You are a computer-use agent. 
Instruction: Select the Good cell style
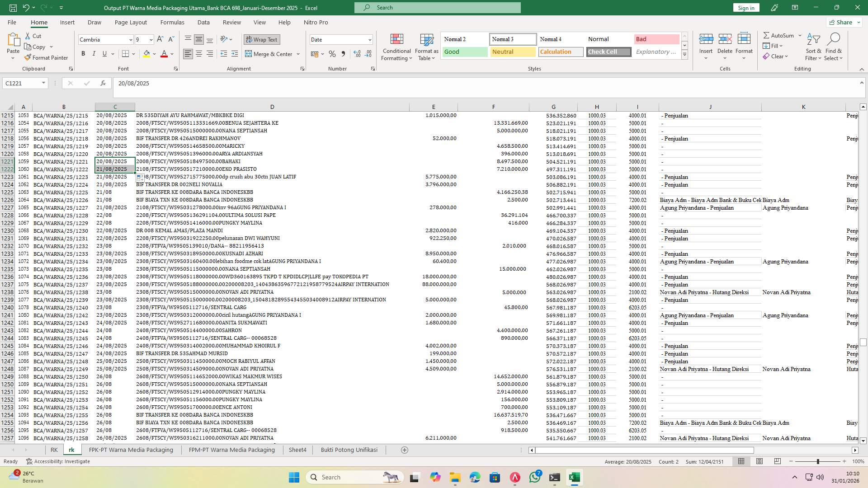(x=464, y=52)
